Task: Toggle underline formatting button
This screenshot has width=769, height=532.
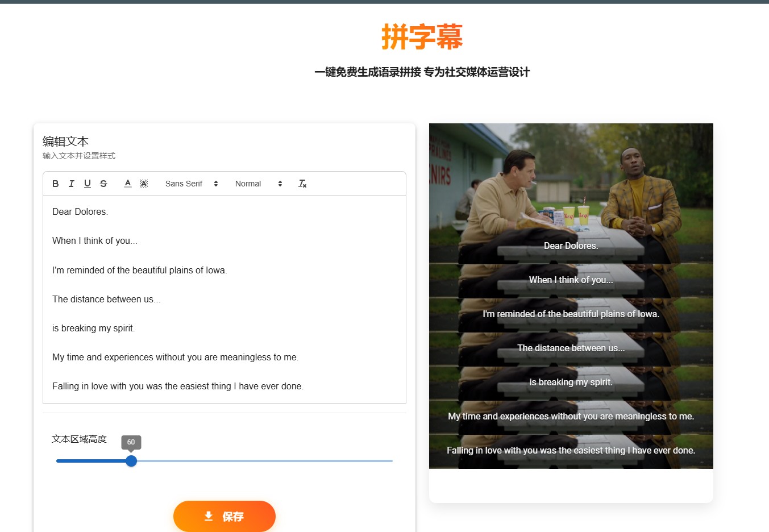Action: [x=87, y=184]
